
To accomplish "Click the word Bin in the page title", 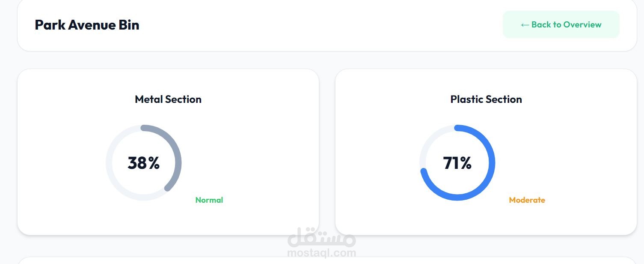I will coord(129,25).
